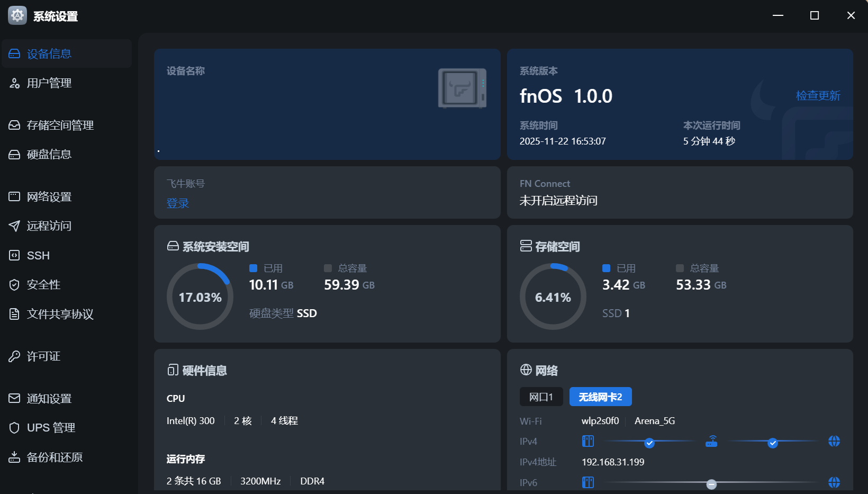Select the 无线网卡2 tab

(601, 397)
